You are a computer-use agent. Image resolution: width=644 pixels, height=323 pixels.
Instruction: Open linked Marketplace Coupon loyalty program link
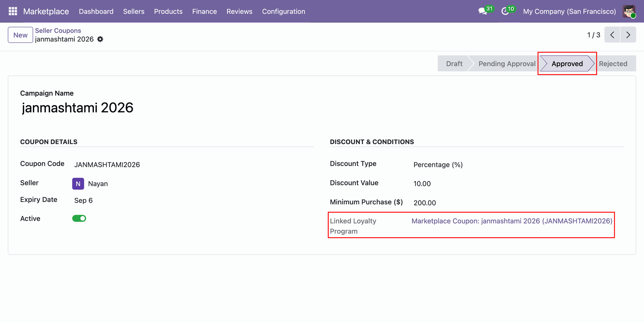(512, 221)
